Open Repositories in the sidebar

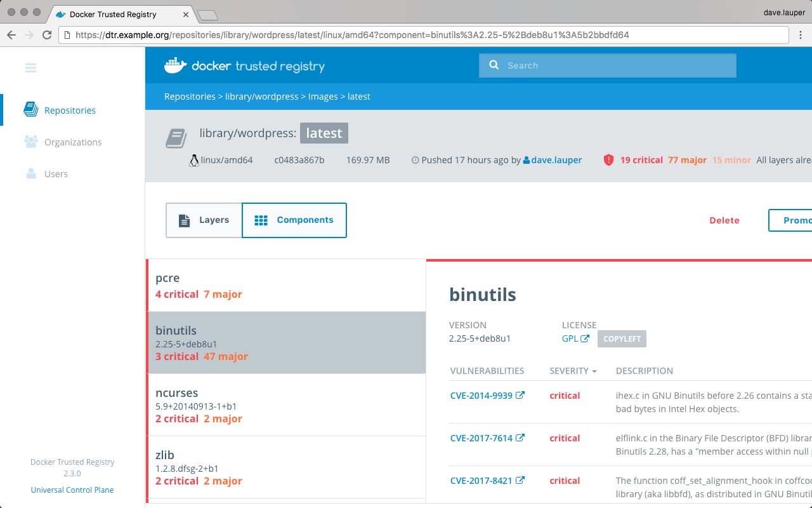(69, 110)
